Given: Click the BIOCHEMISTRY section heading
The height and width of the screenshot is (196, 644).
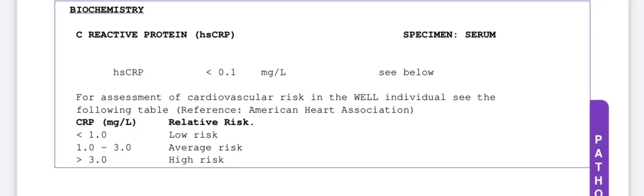Looking at the screenshot, I should coord(107,10).
